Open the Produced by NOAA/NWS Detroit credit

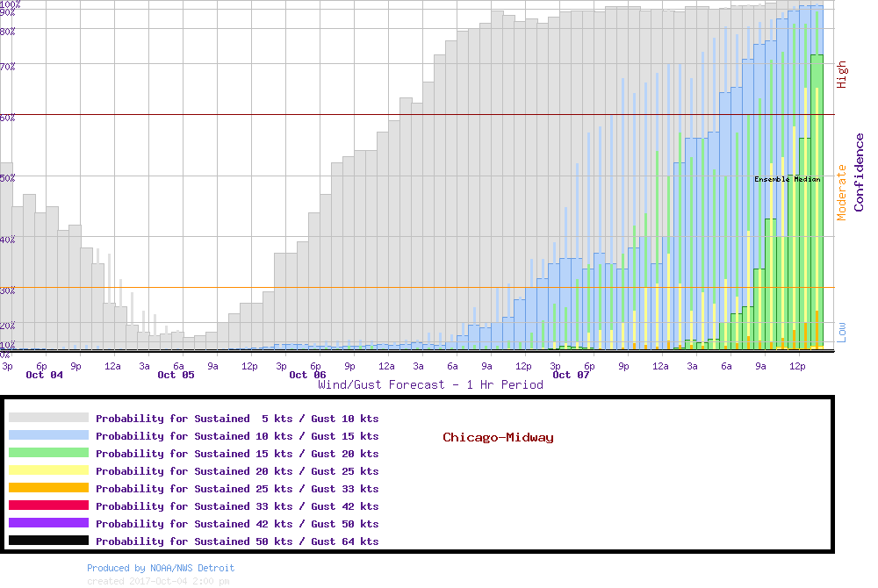tap(161, 568)
